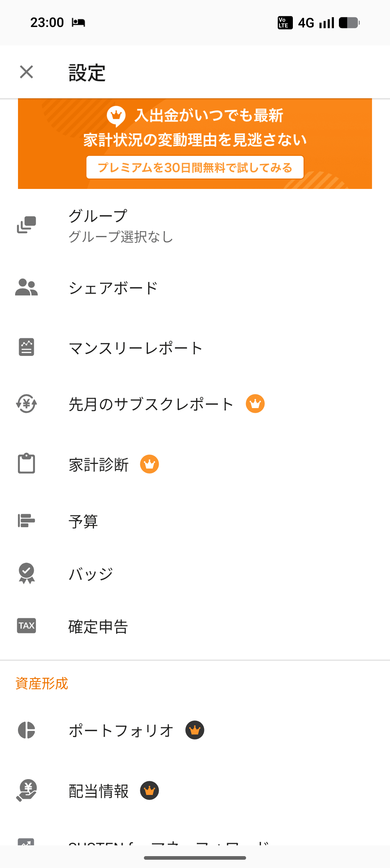Image resolution: width=390 pixels, height=868 pixels.
Task: Tap the yen subscription cycle icon
Action: coord(26,404)
